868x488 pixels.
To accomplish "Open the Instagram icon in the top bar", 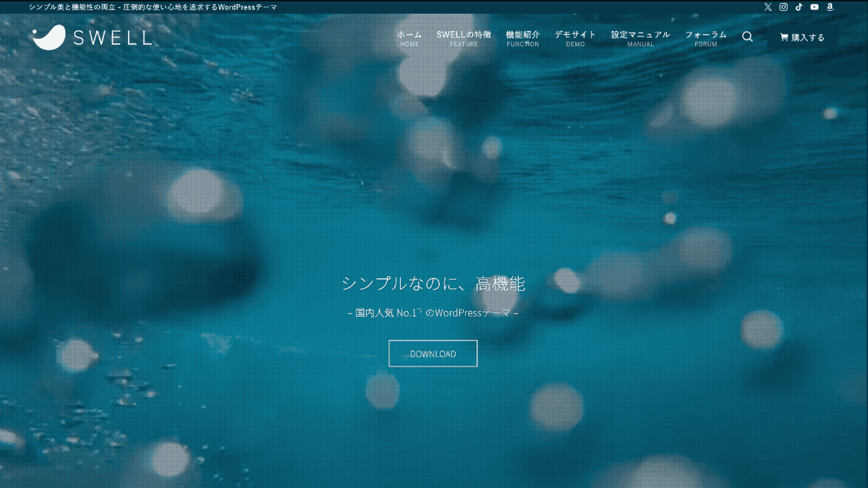I will (783, 7).
